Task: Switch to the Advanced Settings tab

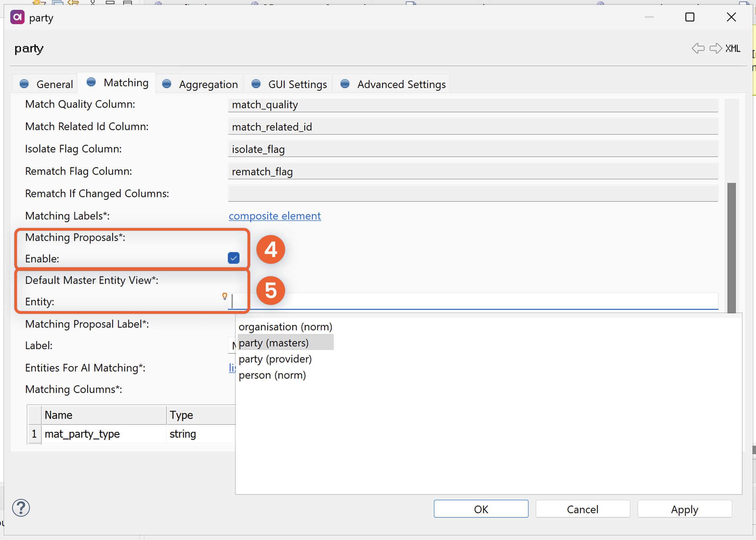Action: (401, 84)
